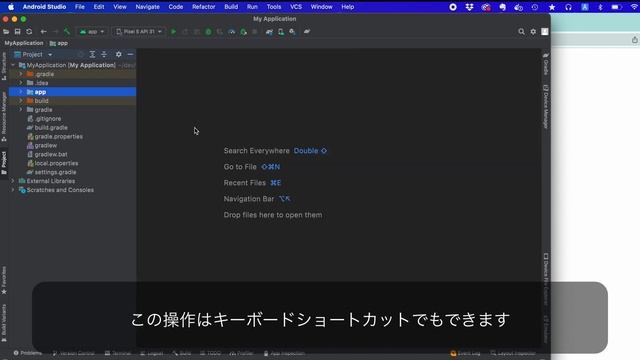Image resolution: width=640 pixels, height=360 pixels.
Task: Collapse the MyApplication root node
Action: (x=13, y=65)
